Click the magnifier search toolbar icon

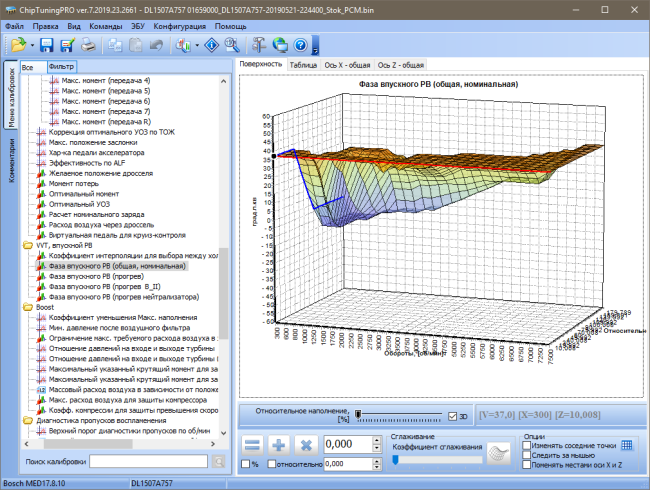[232, 45]
